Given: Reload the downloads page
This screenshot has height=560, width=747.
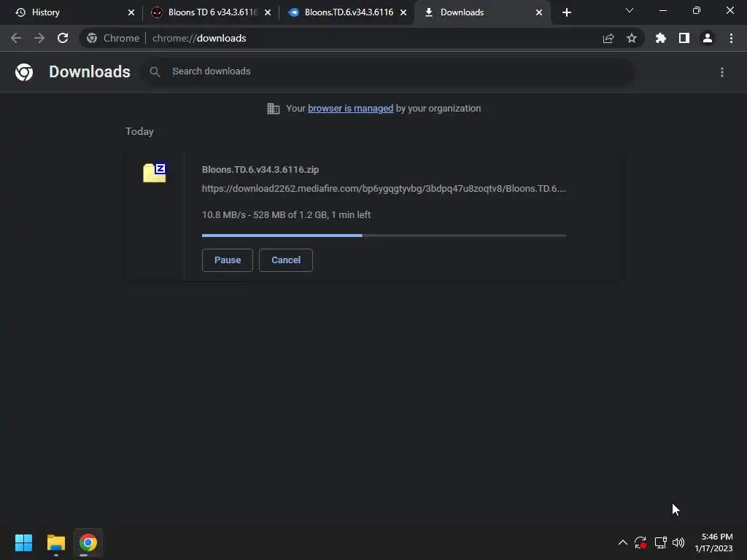Looking at the screenshot, I should [63, 38].
